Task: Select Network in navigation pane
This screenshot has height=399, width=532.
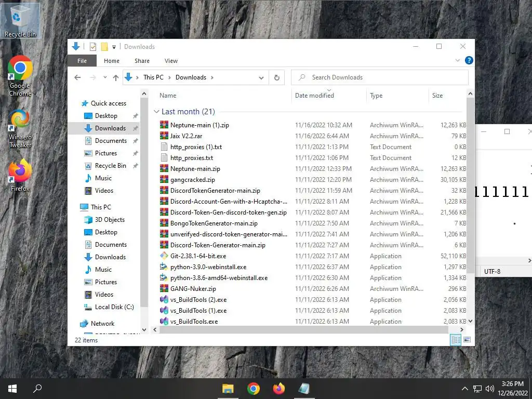Action: tap(102, 323)
